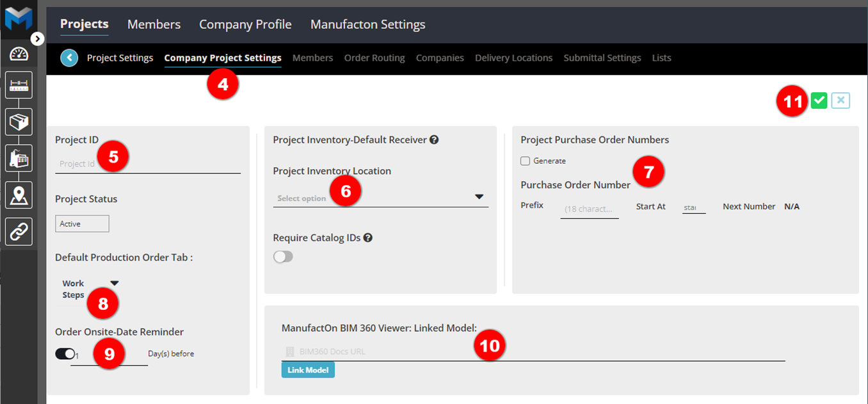Viewport: 868px width, 404px height.
Task: Open the chain link icon in sidebar
Action: pos(19,231)
